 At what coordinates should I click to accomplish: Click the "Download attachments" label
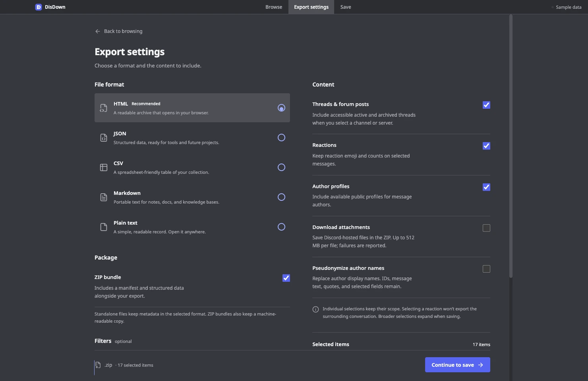coord(341,227)
